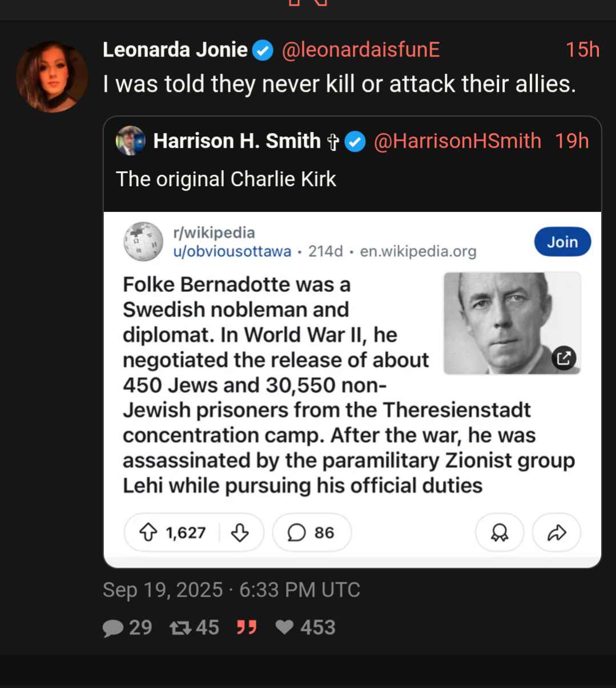This screenshot has width=616, height=688.
Task: Click the retweet arrows icon
Action: [180, 628]
